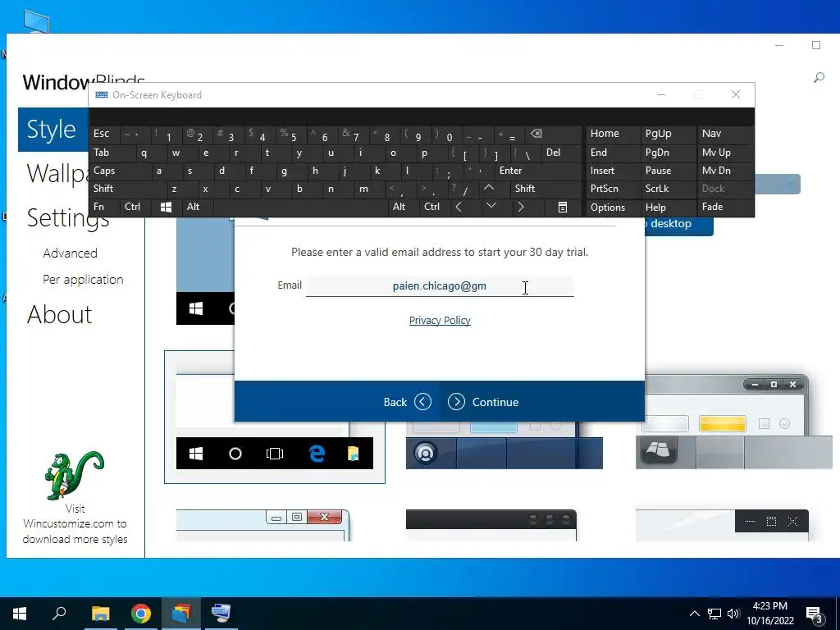Open the About section in WindowBlinds

[59, 314]
